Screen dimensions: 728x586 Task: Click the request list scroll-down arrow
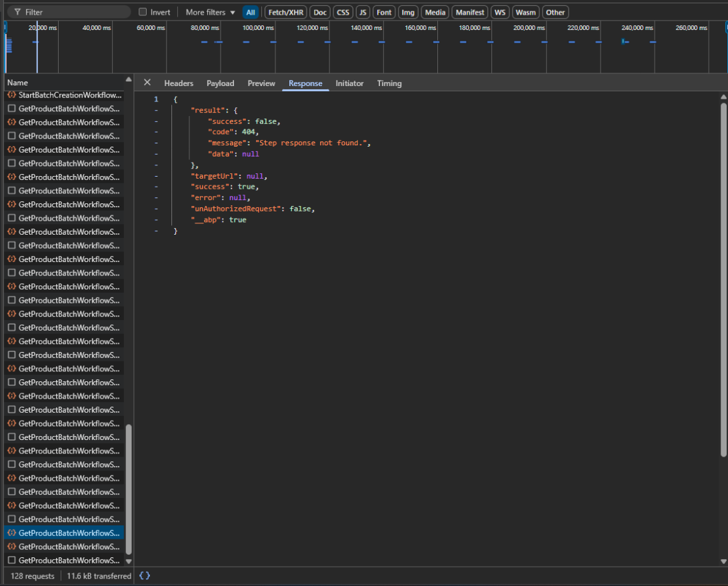pyautogui.click(x=129, y=561)
